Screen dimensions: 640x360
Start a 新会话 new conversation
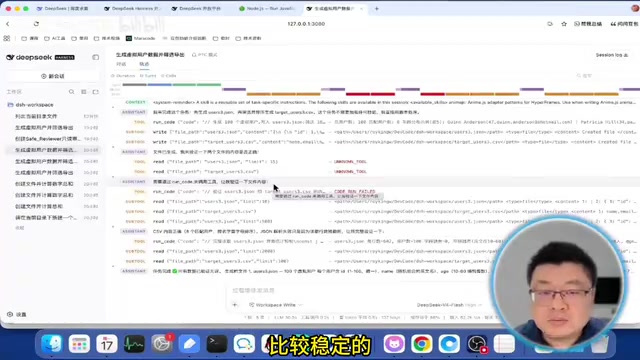pyautogui.click(x=53, y=76)
